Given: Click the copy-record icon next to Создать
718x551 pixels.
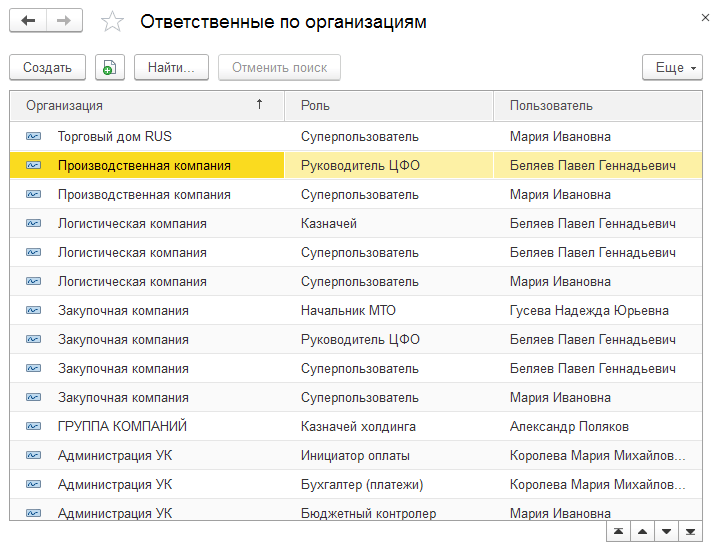Looking at the screenshot, I should pos(109,67).
